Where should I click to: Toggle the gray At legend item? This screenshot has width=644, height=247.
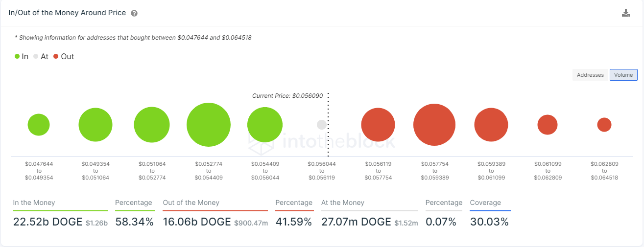[x=41, y=56]
